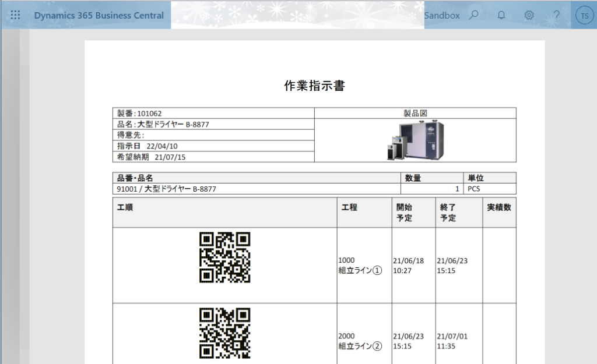Viewport: 597px width, 364px height.
Task: Click the 得意先: field row
Action: pyautogui.click(x=213, y=135)
